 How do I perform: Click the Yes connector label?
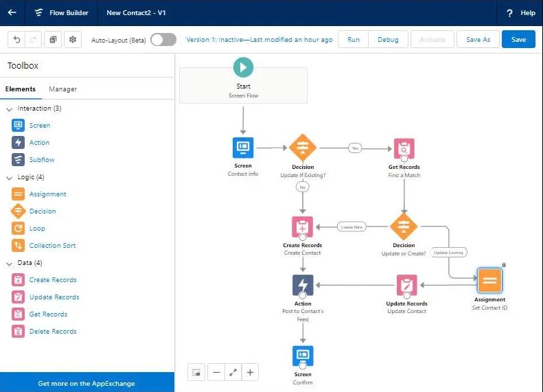(x=355, y=148)
